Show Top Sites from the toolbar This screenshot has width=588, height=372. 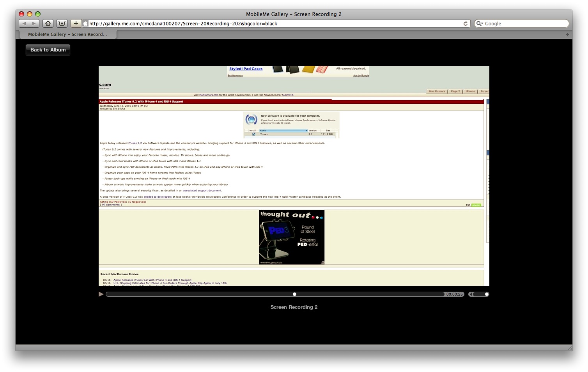[62, 23]
